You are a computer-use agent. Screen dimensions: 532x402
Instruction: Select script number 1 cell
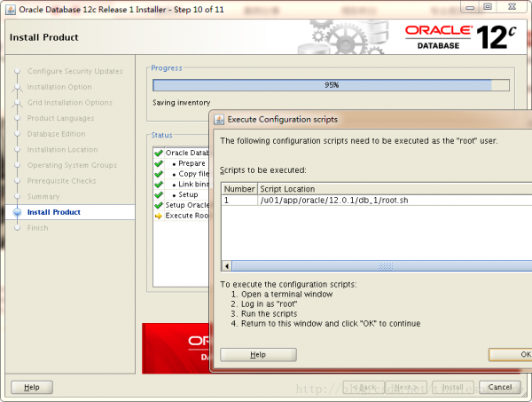(239, 201)
